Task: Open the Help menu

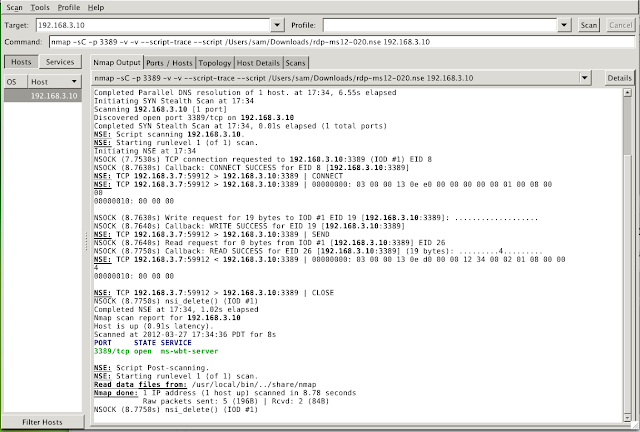Action: coord(96,7)
